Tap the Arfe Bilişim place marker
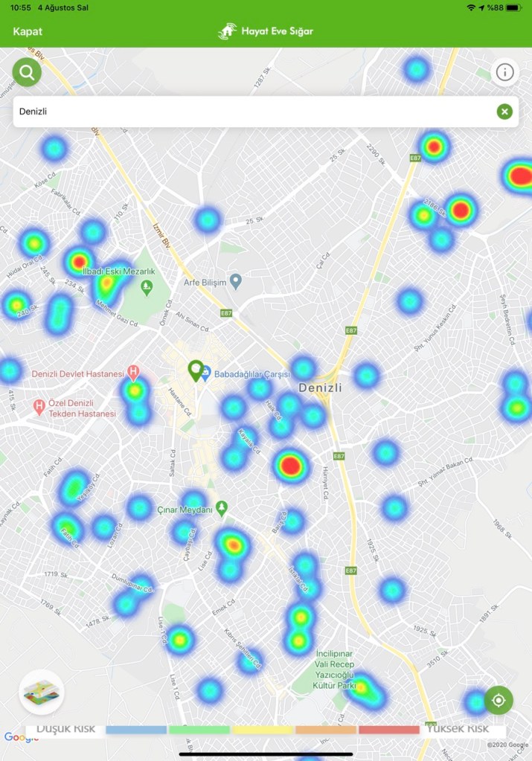This screenshot has width=532, height=761. [x=236, y=282]
